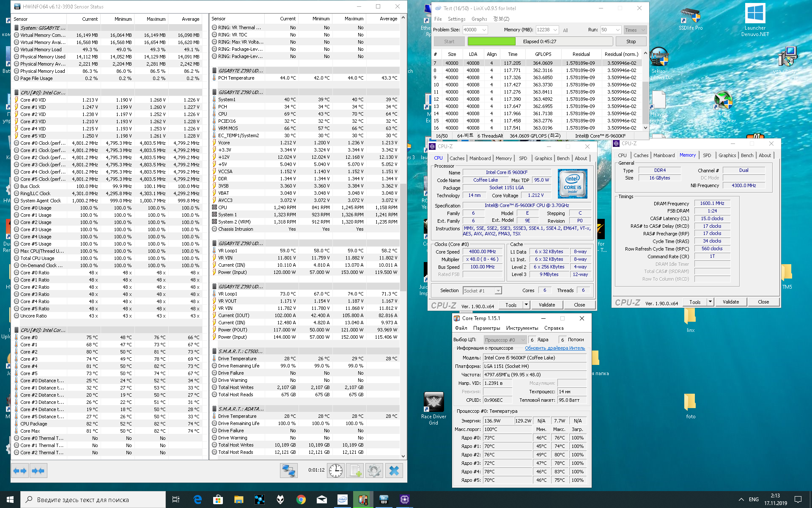
Task: Click HWiNFO log file with plus icon
Action: coord(355,471)
